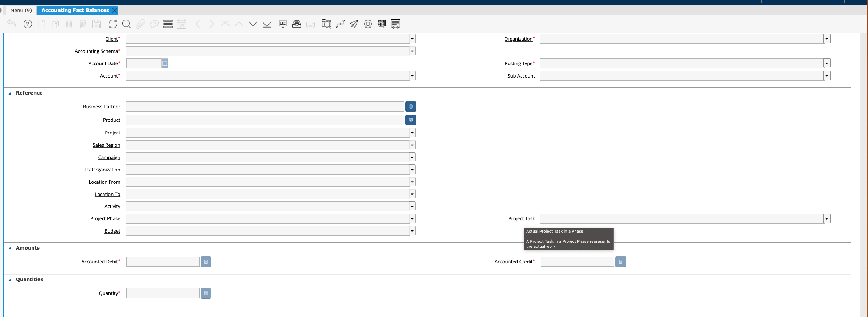Open Zoom Across folder-magnifier icon
This screenshot has width=868, height=317.
(x=326, y=24)
